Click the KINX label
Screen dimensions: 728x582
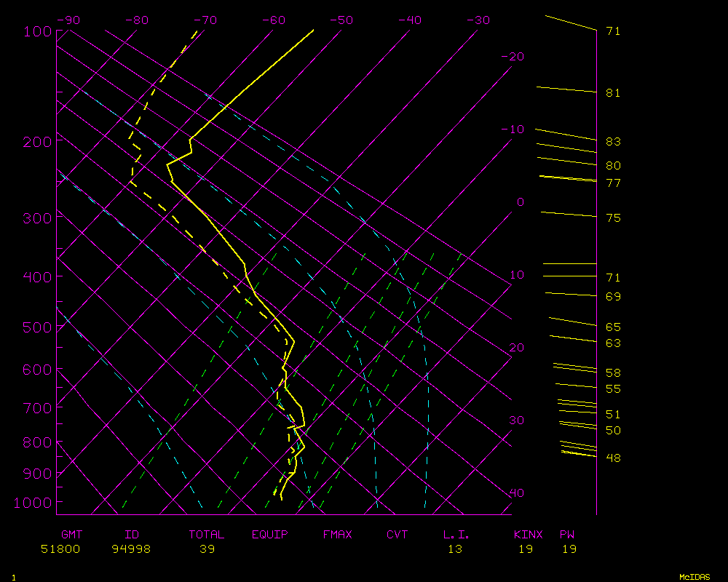(528, 535)
